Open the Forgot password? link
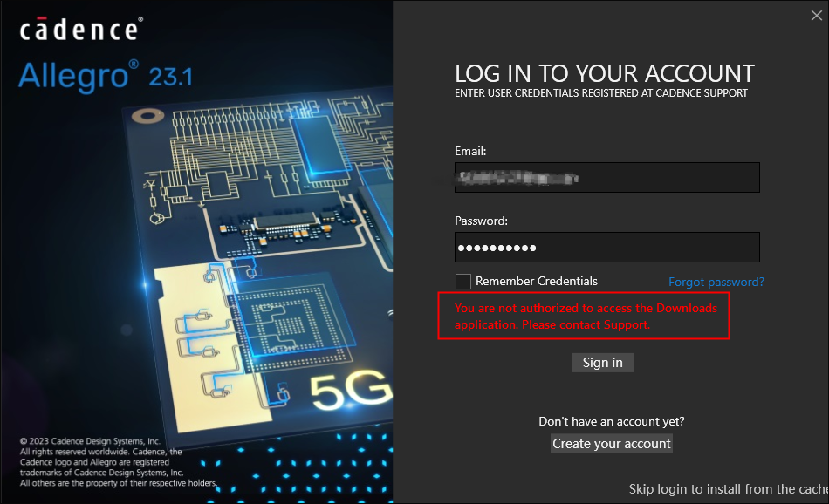 click(716, 282)
